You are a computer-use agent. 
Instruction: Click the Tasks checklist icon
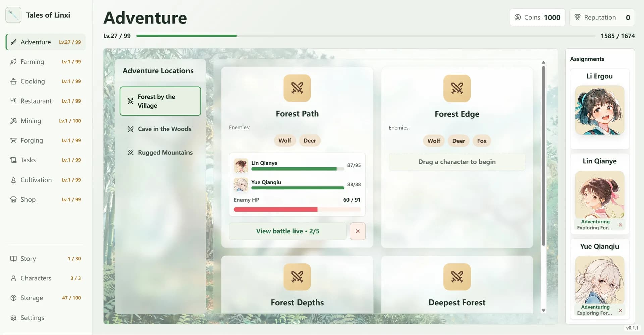point(13,160)
